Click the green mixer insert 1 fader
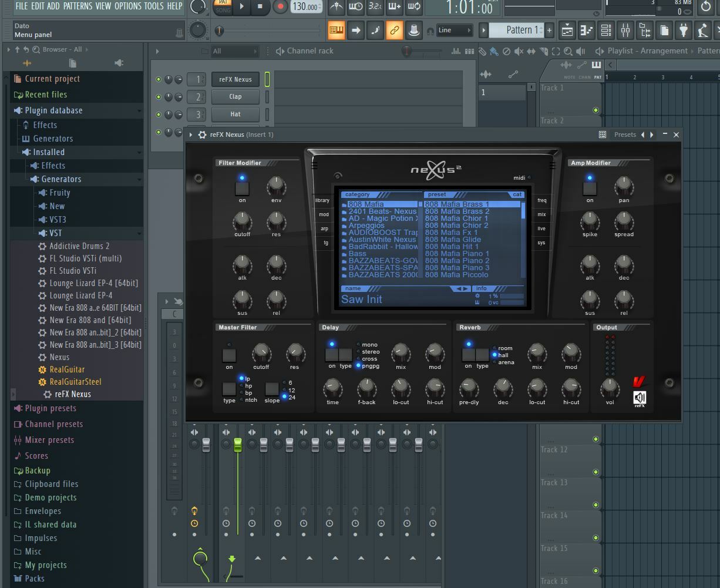The image size is (720, 588). (x=238, y=445)
